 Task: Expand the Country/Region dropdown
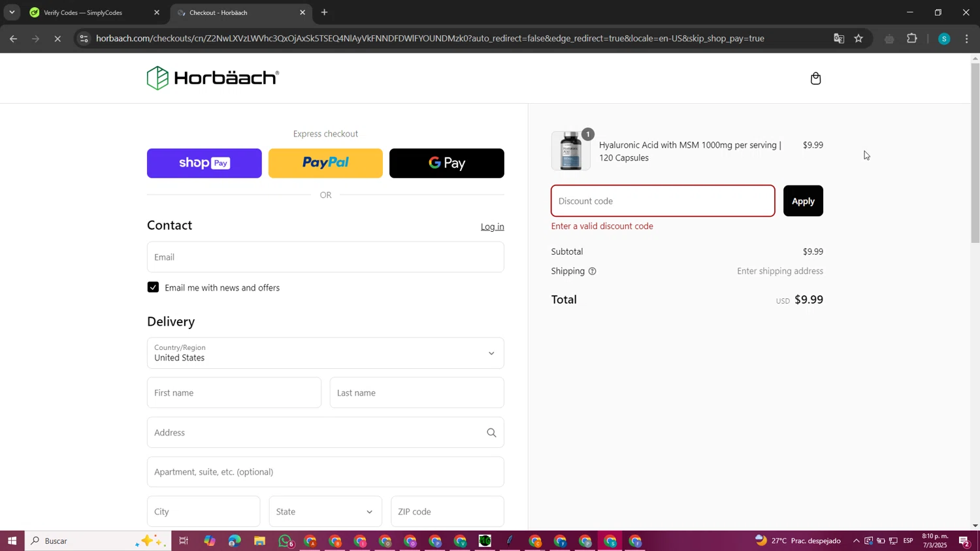click(325, 353)
